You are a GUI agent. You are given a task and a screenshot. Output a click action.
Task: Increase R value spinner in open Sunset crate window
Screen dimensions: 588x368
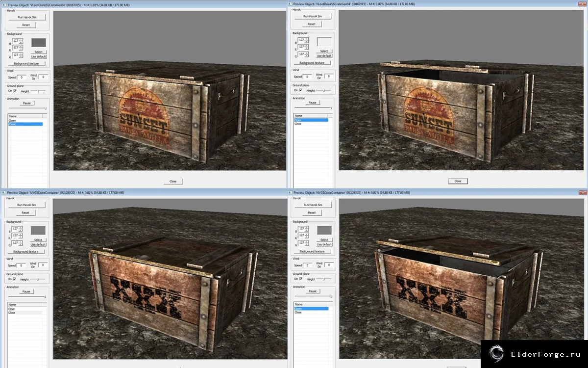(x=307, y=45)
